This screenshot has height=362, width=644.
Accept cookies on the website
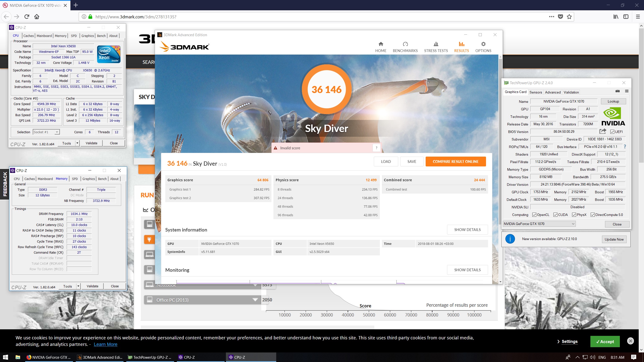tap(605, 341)
